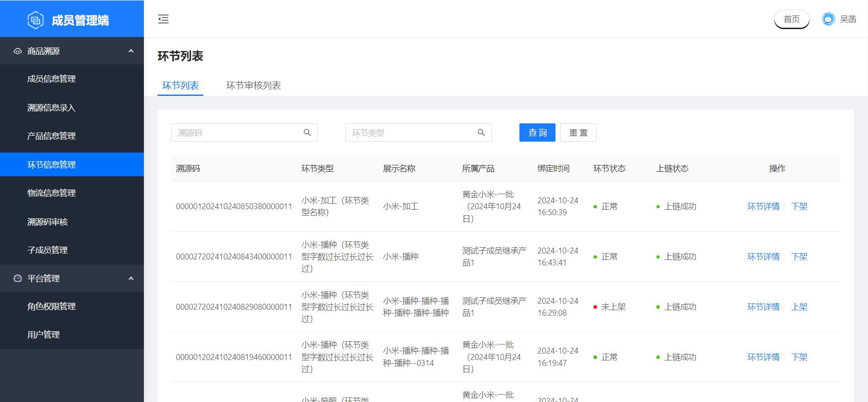
Task: Open the 环节类型 dropdown field
Action: coord(411,132)
